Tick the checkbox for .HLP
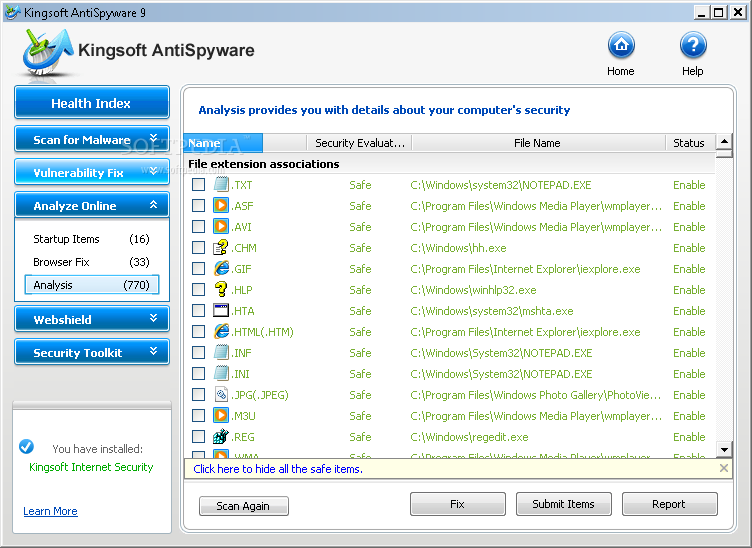The width and height of the screenshot is (752, 548). pos(199,290)
